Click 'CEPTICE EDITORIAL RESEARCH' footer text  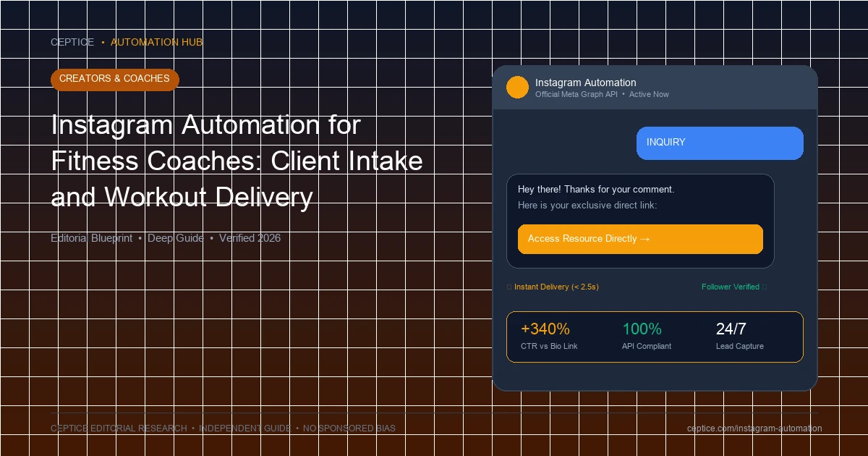119,428
